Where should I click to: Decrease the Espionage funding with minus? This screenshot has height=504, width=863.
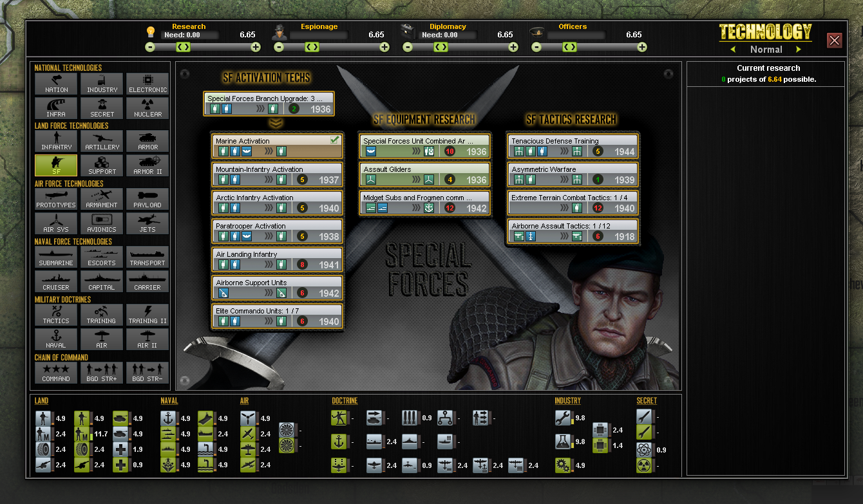coord(279,47)
